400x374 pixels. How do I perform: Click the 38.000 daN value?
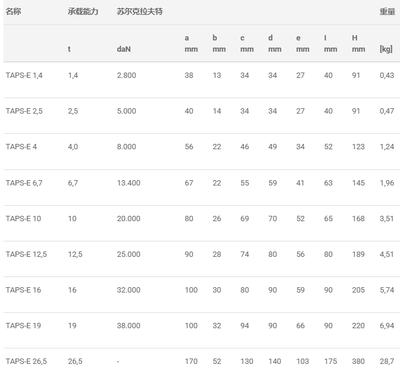(x=129, y=326)
